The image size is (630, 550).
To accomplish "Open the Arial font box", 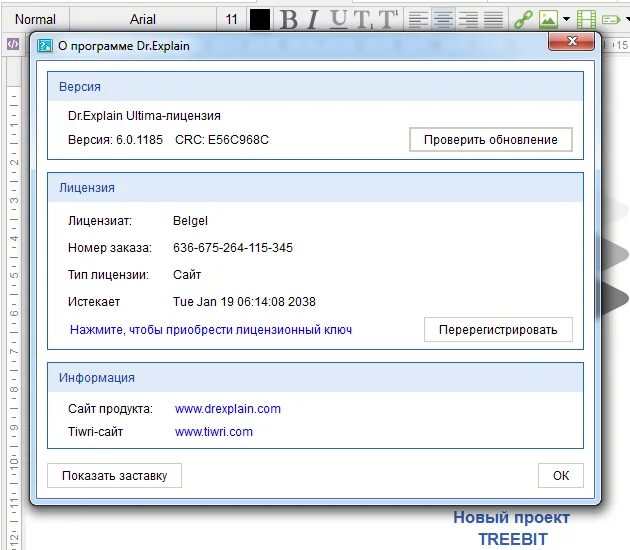I will click(x=143, y=19).
